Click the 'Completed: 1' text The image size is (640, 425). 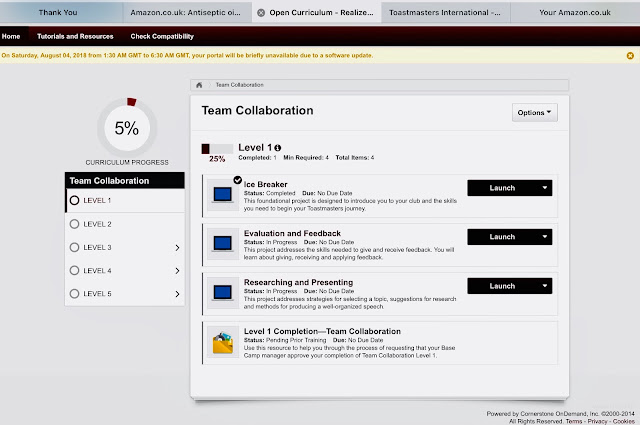[258, 158]
